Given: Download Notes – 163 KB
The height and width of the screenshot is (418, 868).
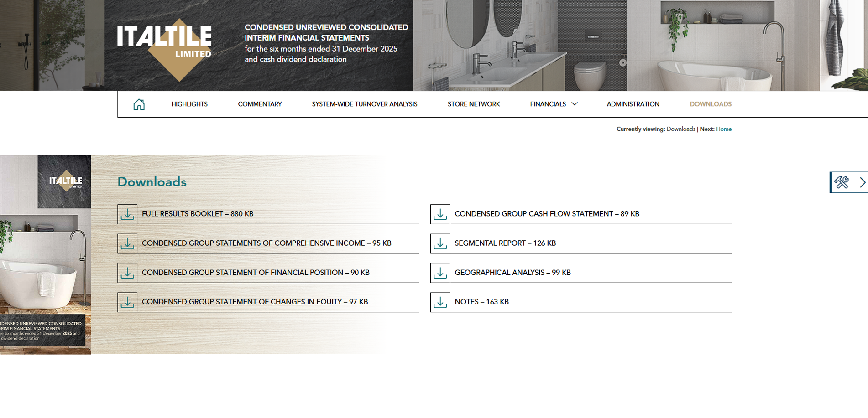Looking at the screenshot, I should pos(481,302).
